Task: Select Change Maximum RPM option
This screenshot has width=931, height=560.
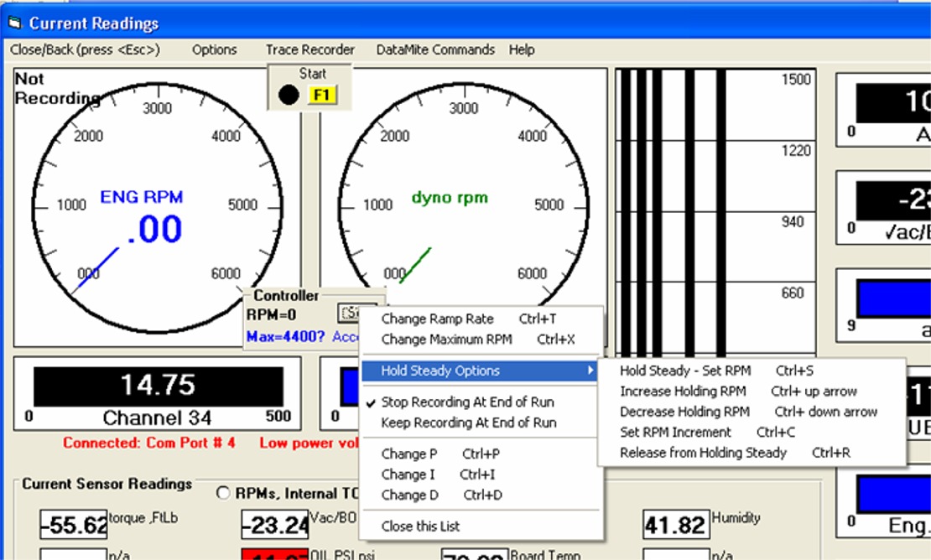Action: coord(446,340)
